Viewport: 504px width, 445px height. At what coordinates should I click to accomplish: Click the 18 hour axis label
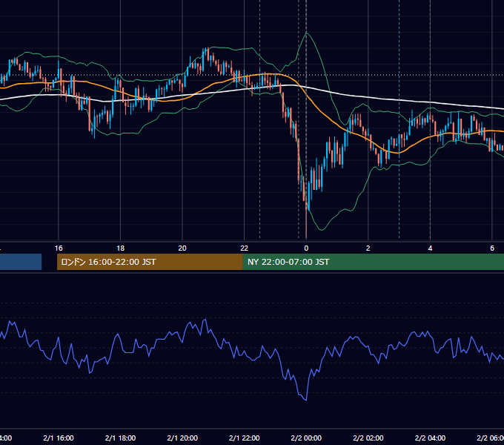point(121,248)
